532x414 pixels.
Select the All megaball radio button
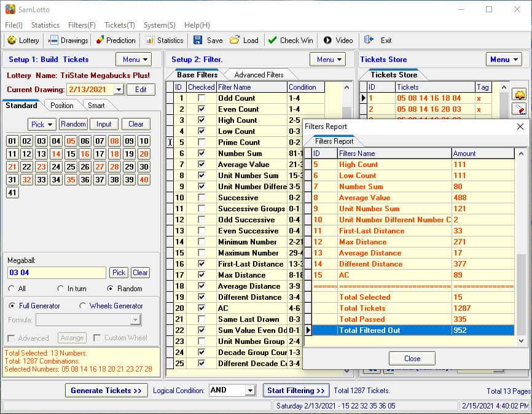12,289
